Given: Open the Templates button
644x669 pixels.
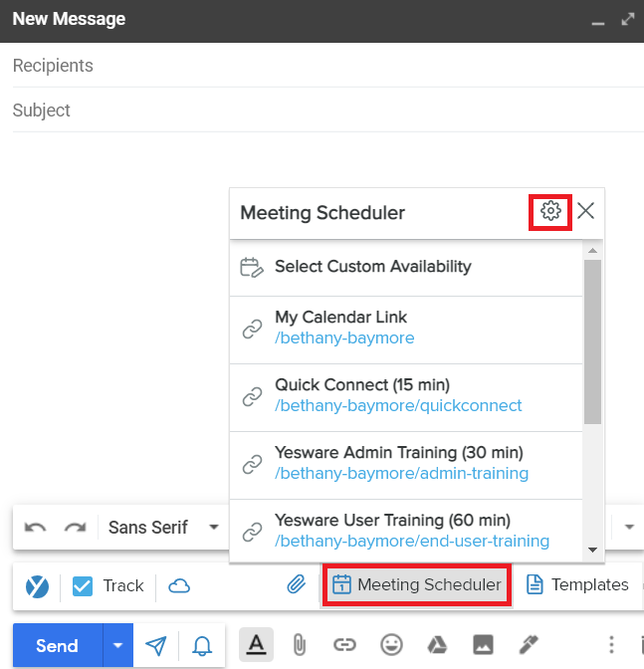Looking at the screenshot, I should coord(577,584).
